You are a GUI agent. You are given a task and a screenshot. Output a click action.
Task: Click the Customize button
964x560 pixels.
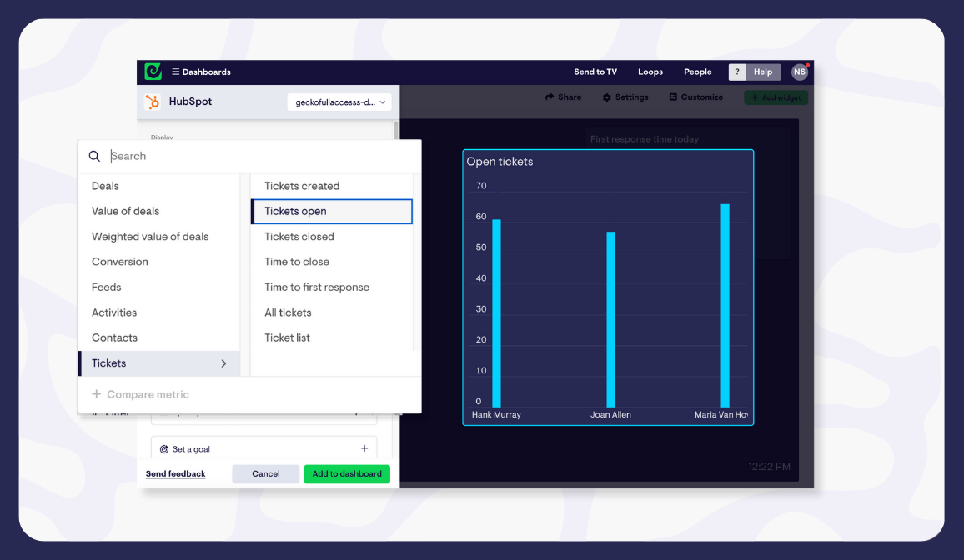click(x=696, y=97)
